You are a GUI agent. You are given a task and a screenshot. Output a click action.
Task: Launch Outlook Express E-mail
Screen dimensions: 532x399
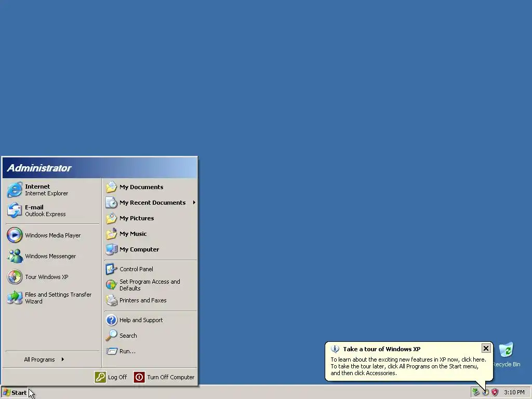click(52, 210)
